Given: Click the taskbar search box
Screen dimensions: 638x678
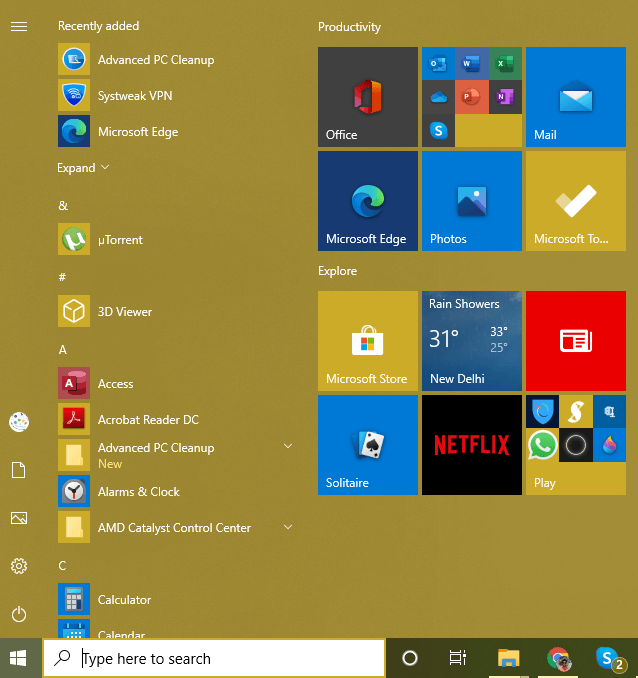Looking at the screenshot, I should click(214, 658).
